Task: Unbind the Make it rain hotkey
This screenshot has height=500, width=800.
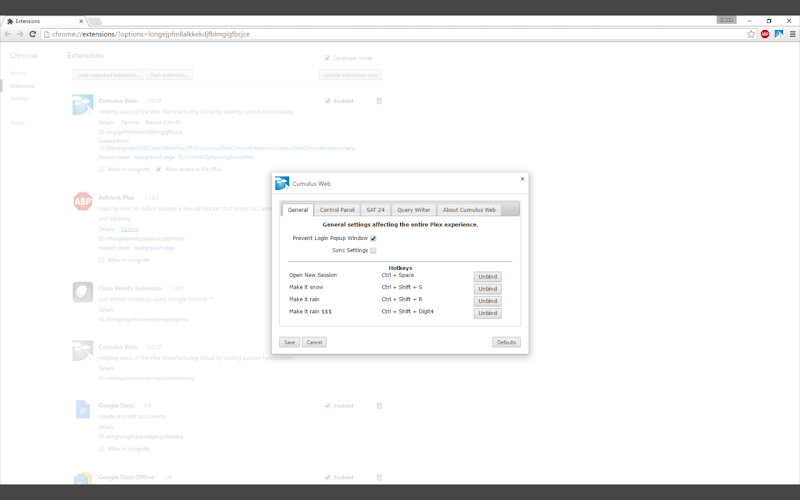Action: coord(488,301)
